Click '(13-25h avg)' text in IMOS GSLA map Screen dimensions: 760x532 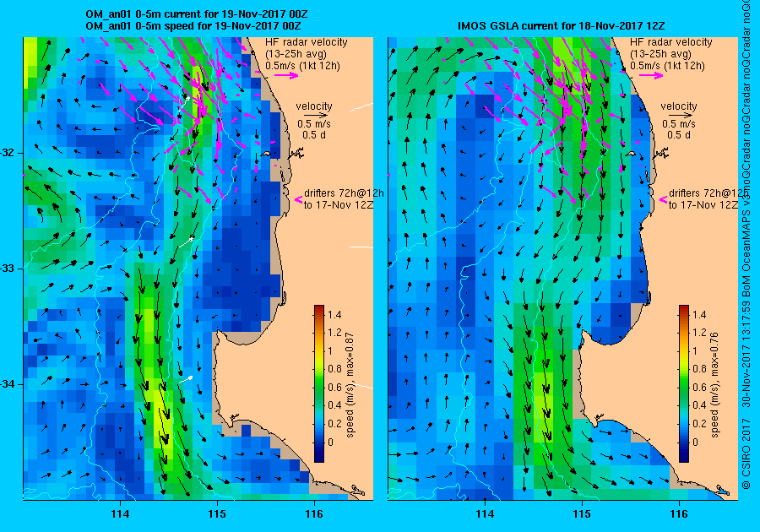[660, 54]
